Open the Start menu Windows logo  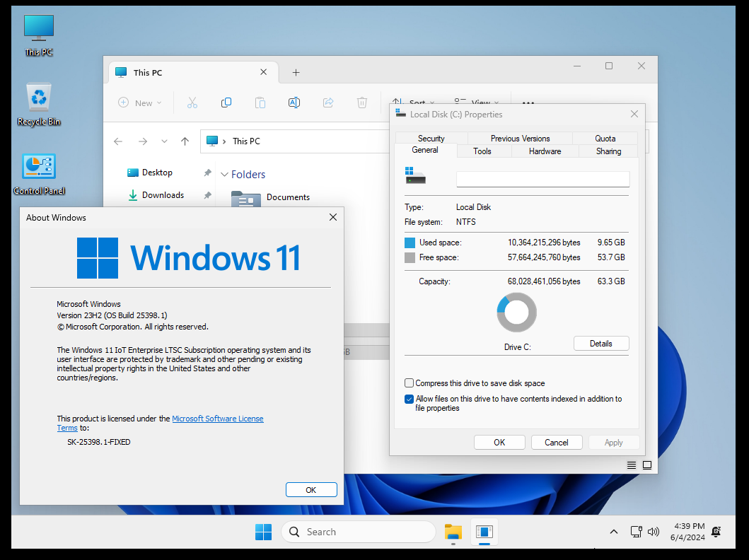tap(263, 532)
